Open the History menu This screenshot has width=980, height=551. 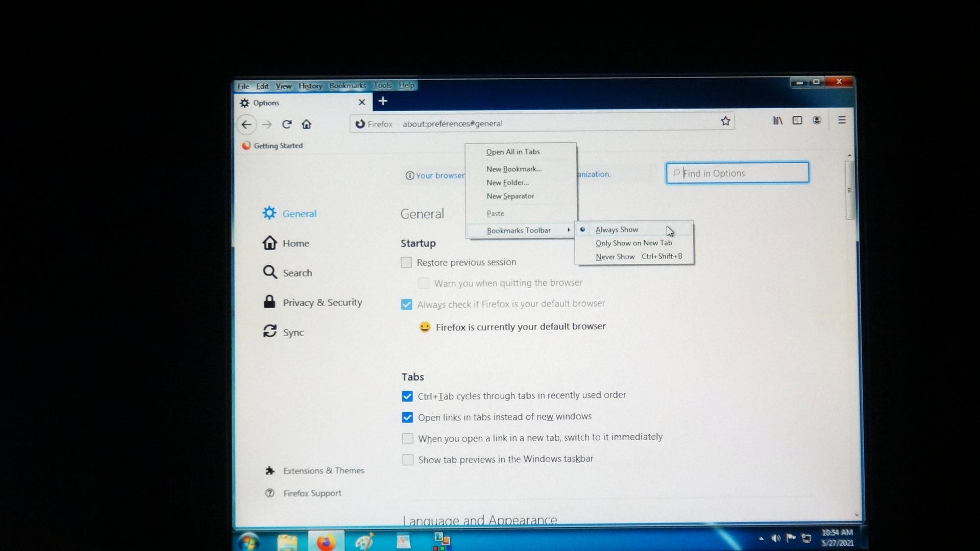click(x=310, y=86)
